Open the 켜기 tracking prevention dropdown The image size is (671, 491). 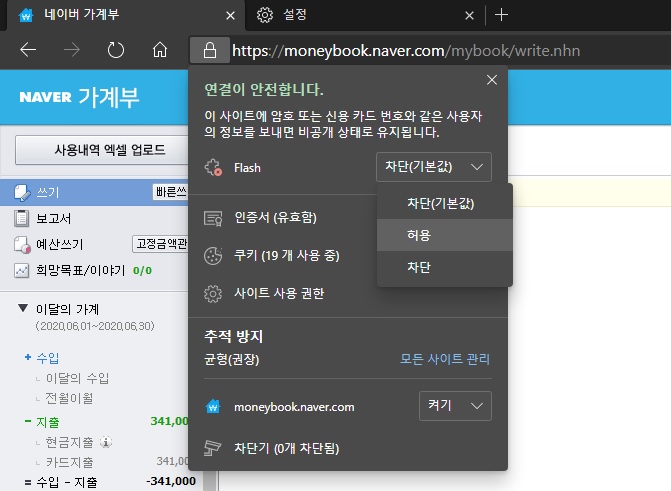pyautogui.click(x=455, y=406)
